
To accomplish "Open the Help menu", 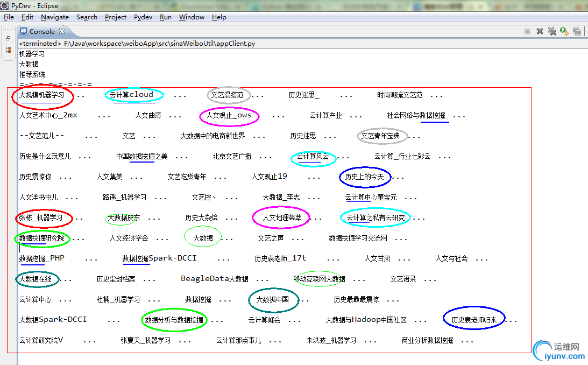I will pyautogui.click(x=219, y=17).
